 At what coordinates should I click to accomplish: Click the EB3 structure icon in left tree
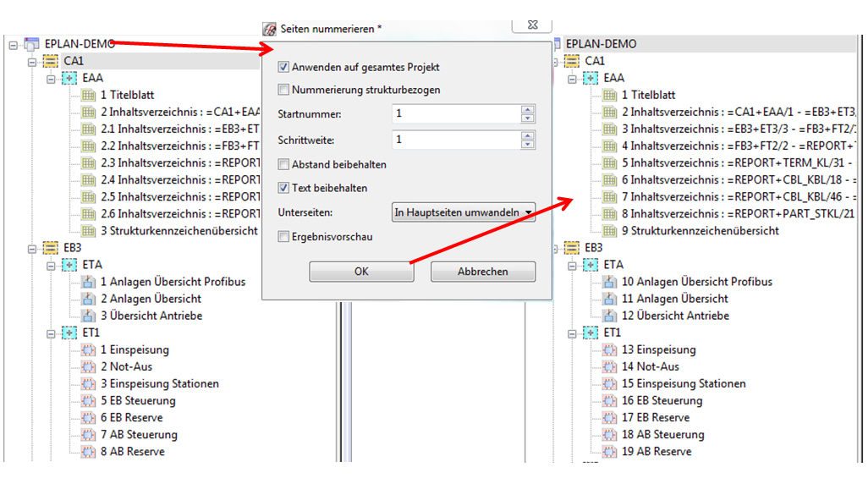51,248
